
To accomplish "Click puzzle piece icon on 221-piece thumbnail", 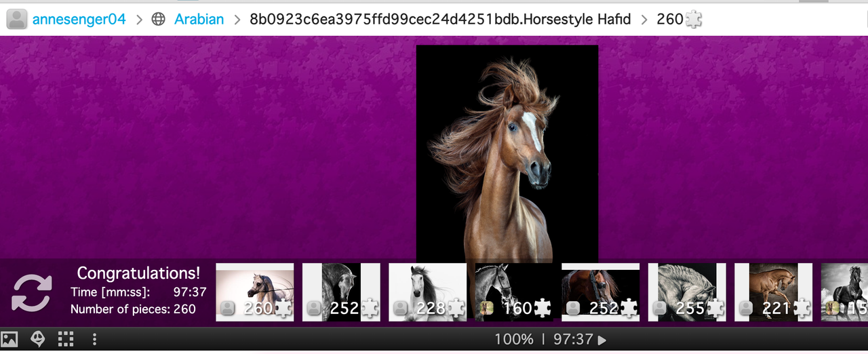I will 802,309.
